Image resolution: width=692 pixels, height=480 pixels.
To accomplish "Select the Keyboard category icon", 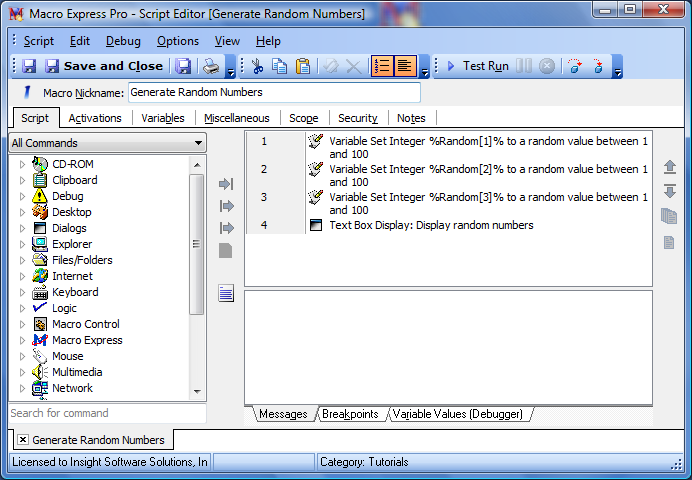I will point(40,292).
